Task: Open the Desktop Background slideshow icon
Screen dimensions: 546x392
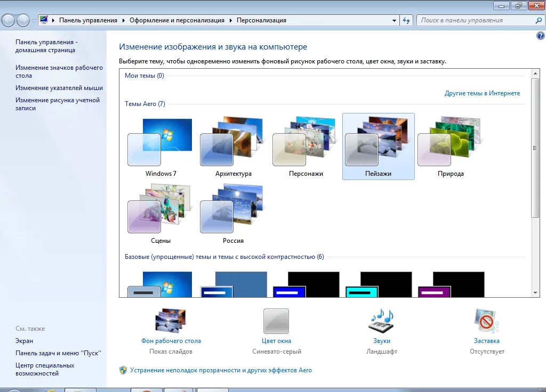Action: coord(171,321)
